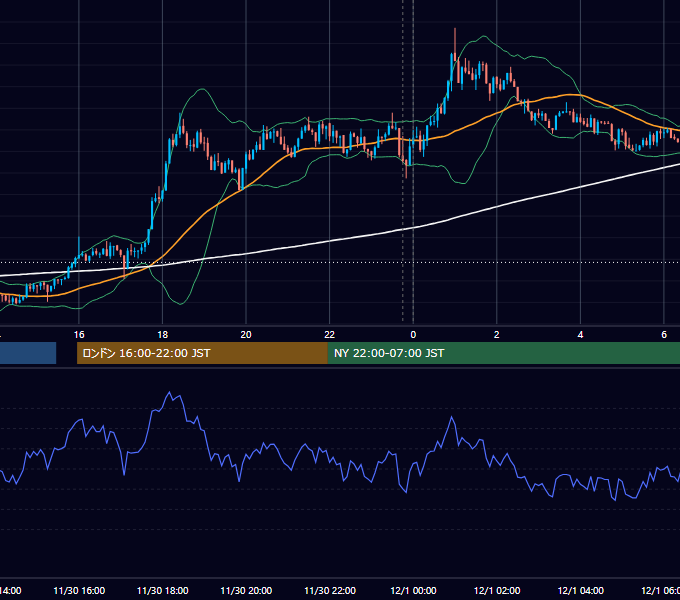
Task: Click the NY 22:00-07:00 JST session bar
Action: coord(503,353)
